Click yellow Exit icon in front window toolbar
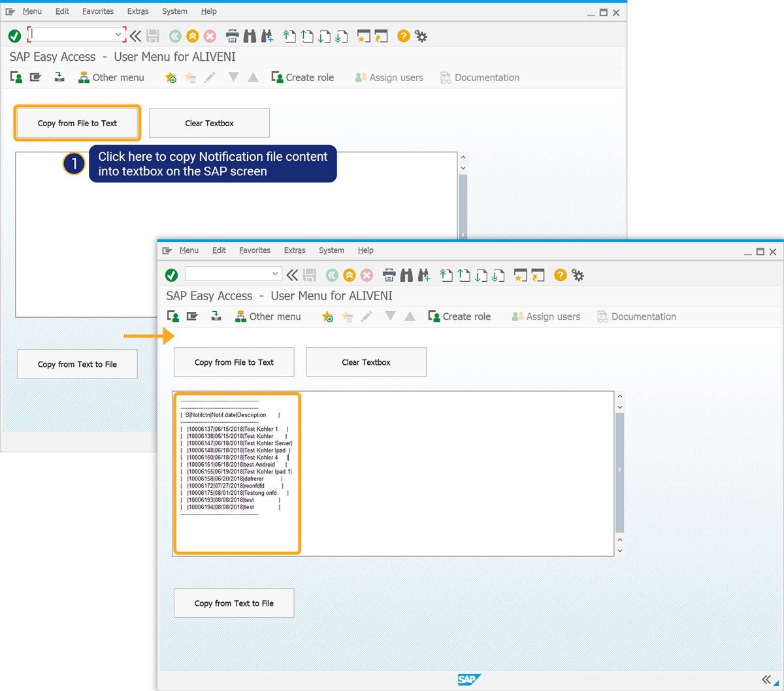 tap(350, 275)
